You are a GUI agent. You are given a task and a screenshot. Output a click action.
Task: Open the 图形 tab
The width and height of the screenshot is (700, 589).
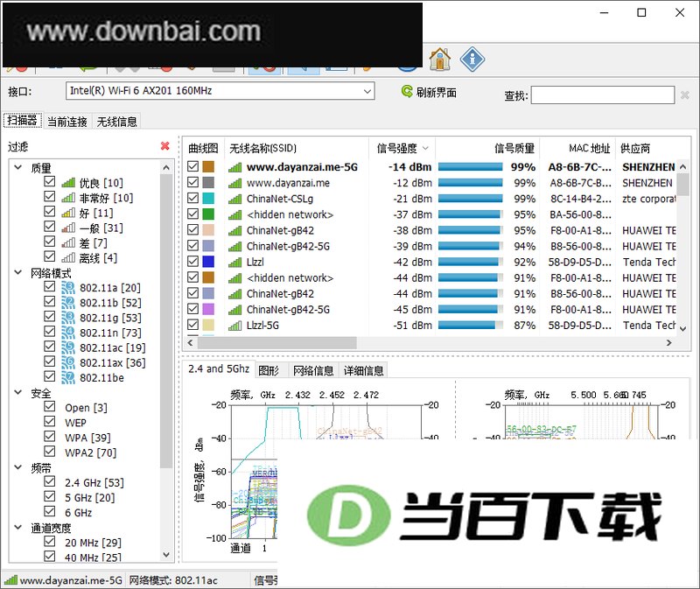coord(269,370)
